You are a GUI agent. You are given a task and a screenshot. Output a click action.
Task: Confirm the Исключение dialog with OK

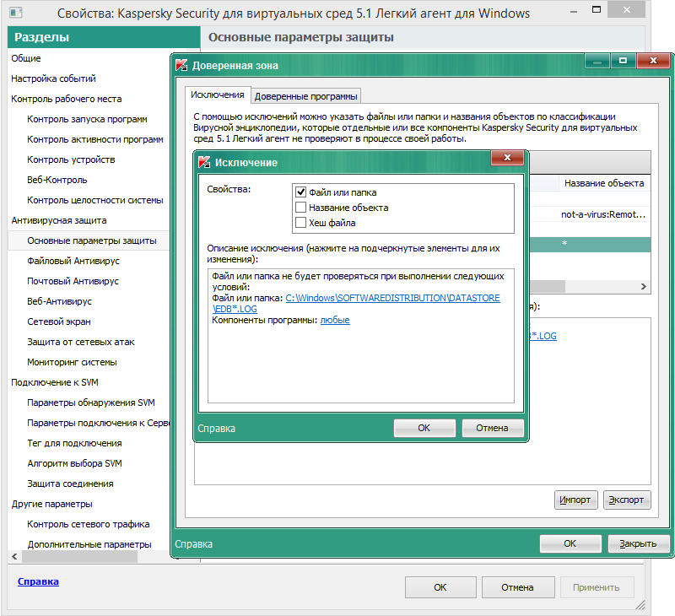(x=424, y=428)
